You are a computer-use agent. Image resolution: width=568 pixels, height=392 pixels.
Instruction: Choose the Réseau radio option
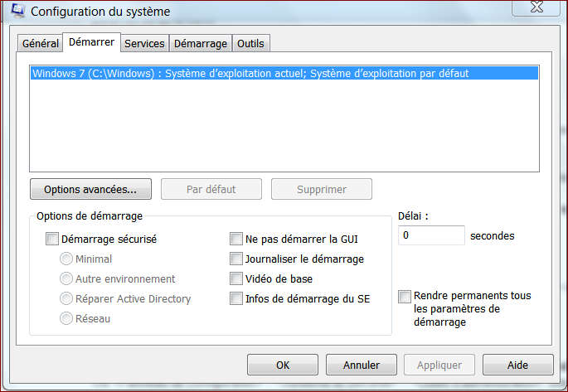click(x=66, y=318)
